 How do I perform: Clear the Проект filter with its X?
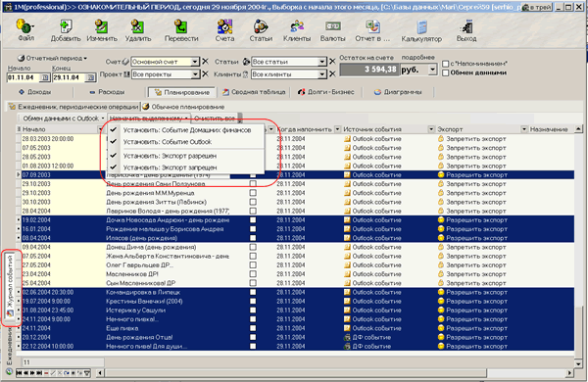tap(205, 74)
